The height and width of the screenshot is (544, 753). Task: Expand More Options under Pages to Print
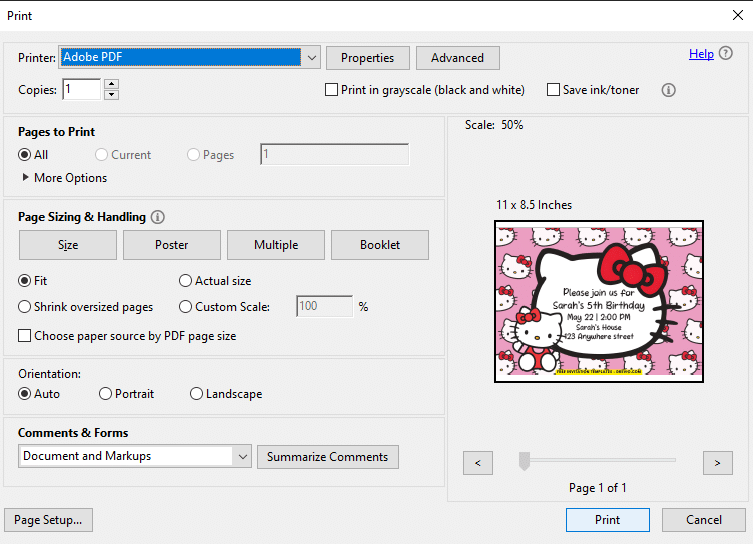tap(64, 178)
